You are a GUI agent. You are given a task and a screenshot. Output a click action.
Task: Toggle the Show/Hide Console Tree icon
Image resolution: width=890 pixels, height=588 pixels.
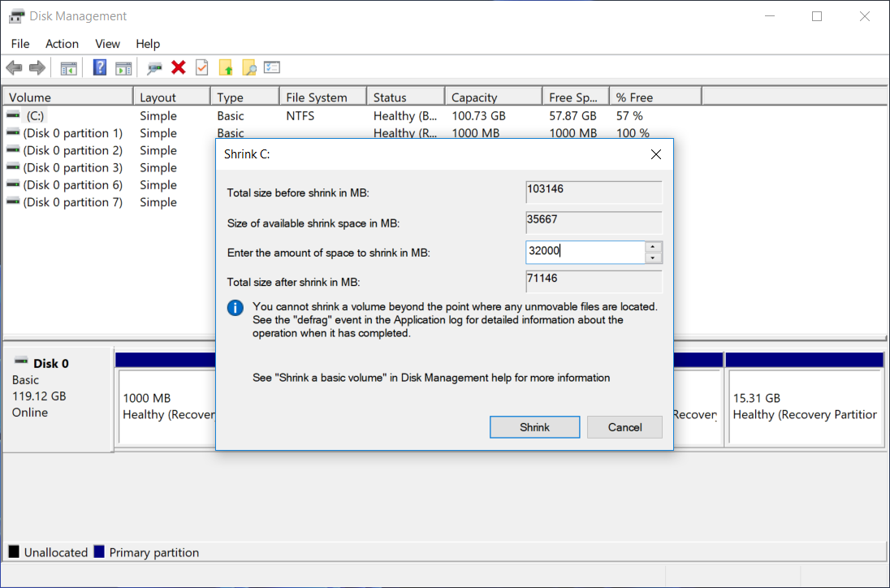tap(69, 68)
